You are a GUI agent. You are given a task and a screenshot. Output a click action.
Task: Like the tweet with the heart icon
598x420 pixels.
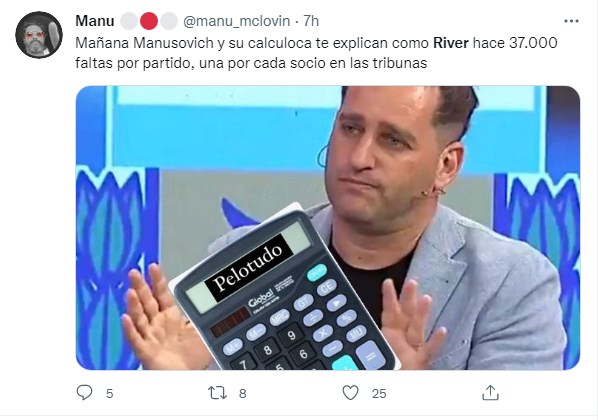350,393
